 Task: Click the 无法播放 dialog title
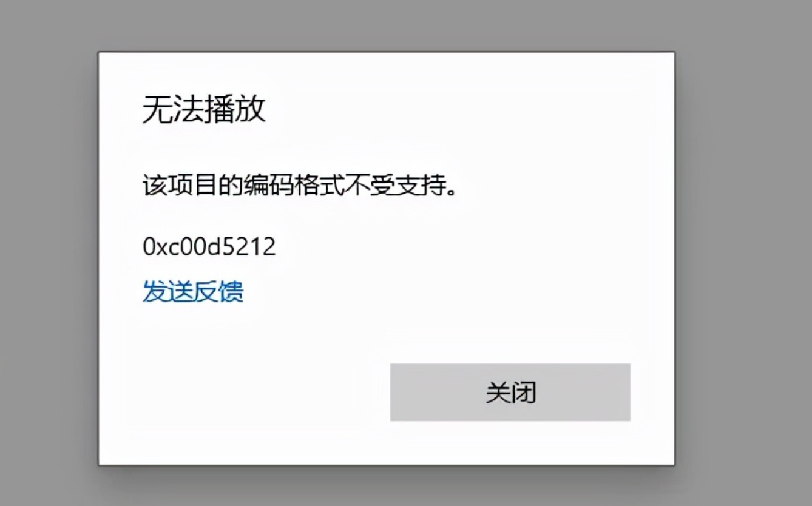[x=204, y=110]
